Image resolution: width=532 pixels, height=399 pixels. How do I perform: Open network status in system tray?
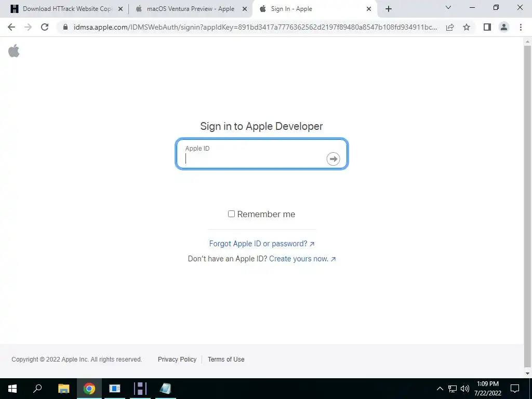tap(453, 389)
